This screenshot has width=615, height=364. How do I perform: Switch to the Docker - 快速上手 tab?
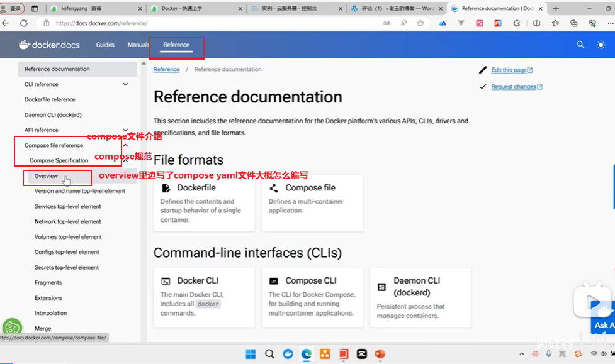coord(196,8)
